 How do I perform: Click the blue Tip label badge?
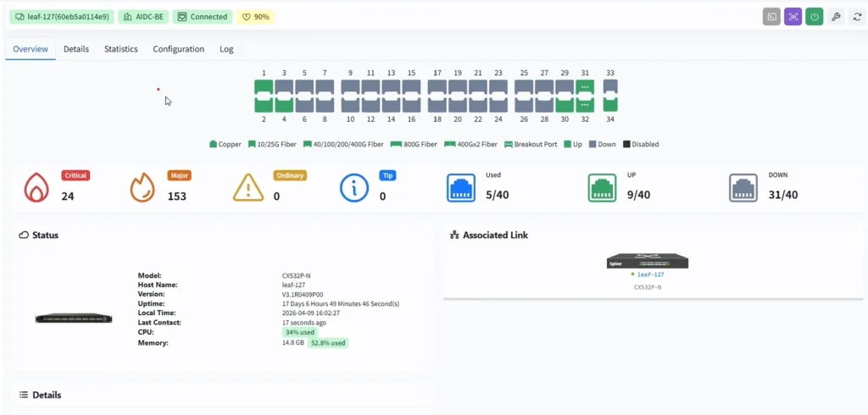pos(387,175)
